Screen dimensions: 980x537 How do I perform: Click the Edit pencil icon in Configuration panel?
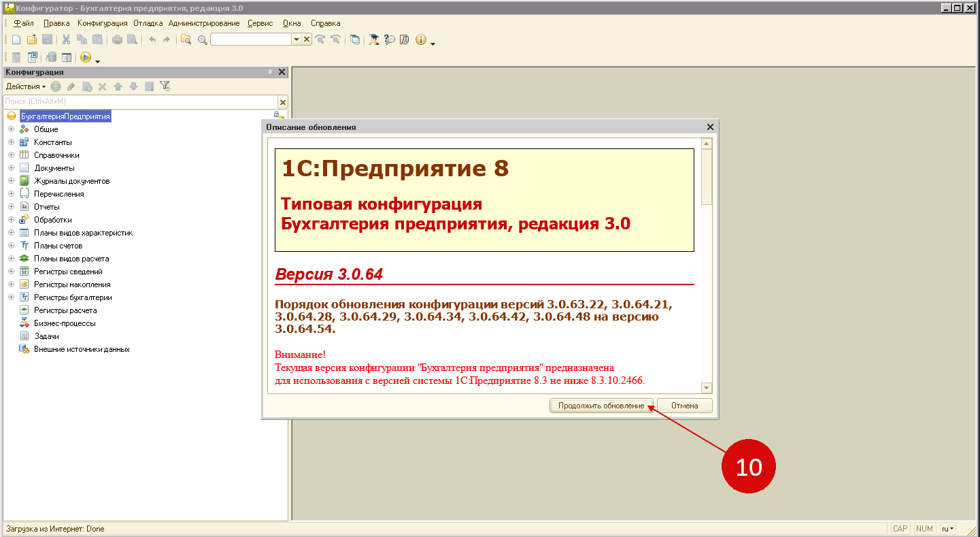71,86
